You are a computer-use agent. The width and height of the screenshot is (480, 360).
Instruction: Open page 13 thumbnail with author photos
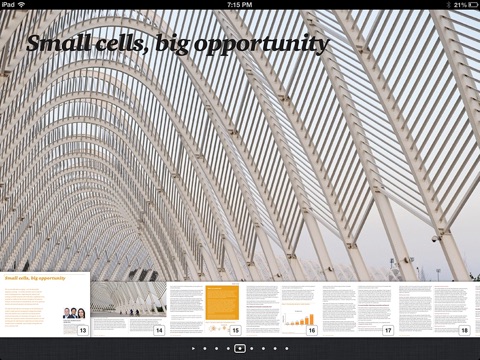(x=45, y=304)
